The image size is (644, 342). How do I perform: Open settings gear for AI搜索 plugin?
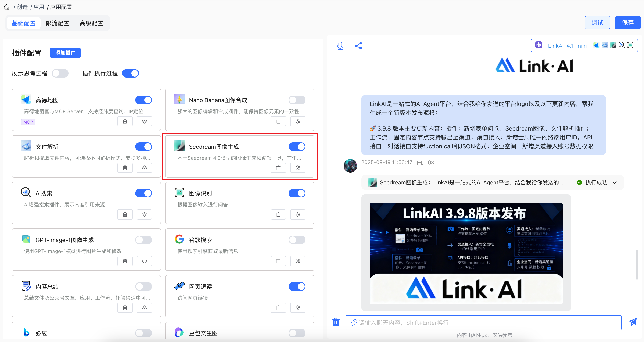tap(144, 214)
